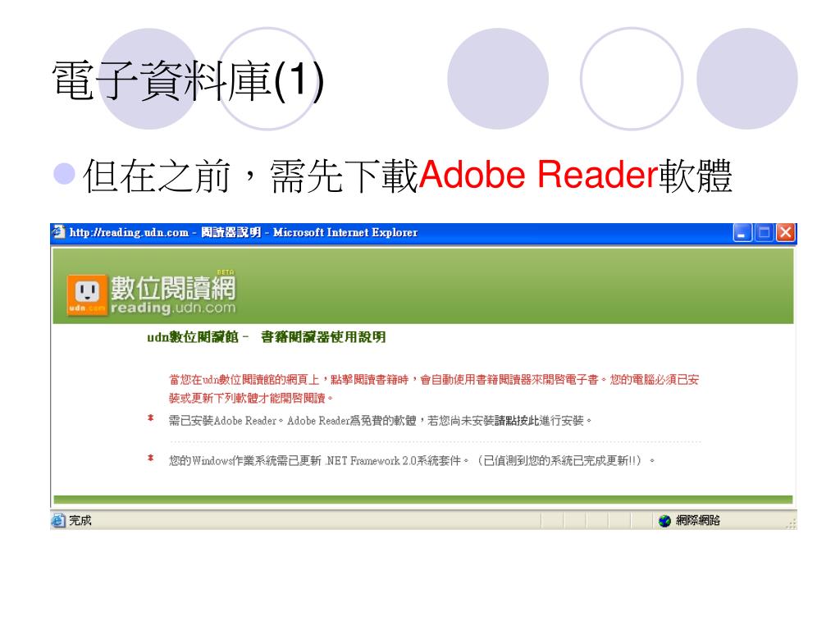Image resolution: width=840 pixels, height=630 pixels.
Task: Click the 完成 status bar text
Action: pyautogui.click(x=80, y=520)
